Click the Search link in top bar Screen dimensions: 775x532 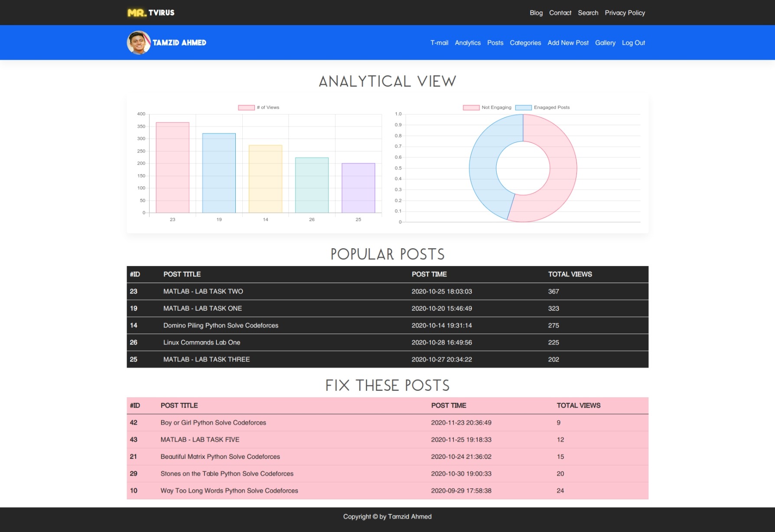point(588,13)
